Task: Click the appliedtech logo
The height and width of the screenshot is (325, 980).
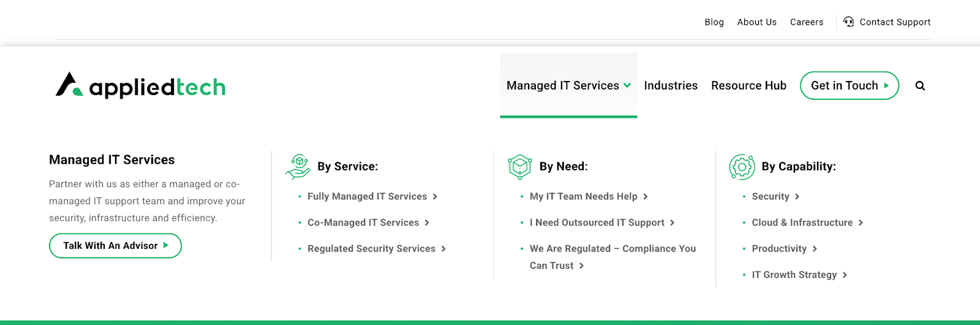Action: [x=140, y=85]
